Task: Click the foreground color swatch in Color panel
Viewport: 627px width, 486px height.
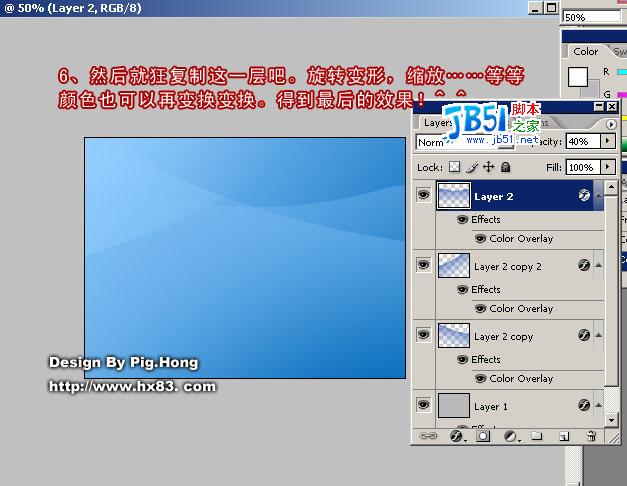Action: coord(578,76)
